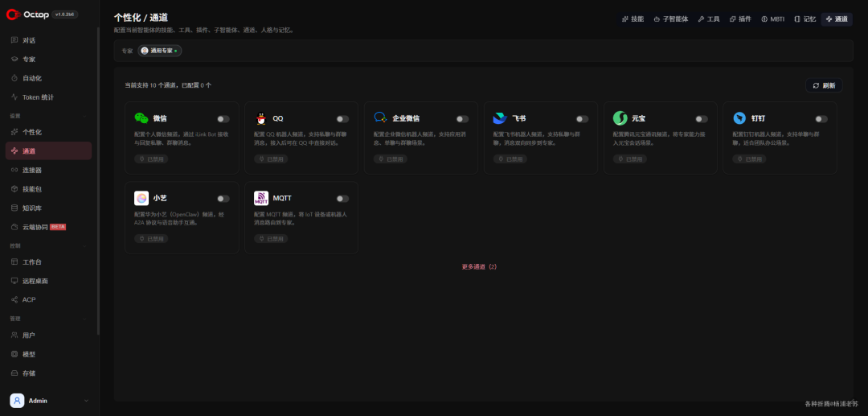Switch to the 工具 tab

[709, 19]
